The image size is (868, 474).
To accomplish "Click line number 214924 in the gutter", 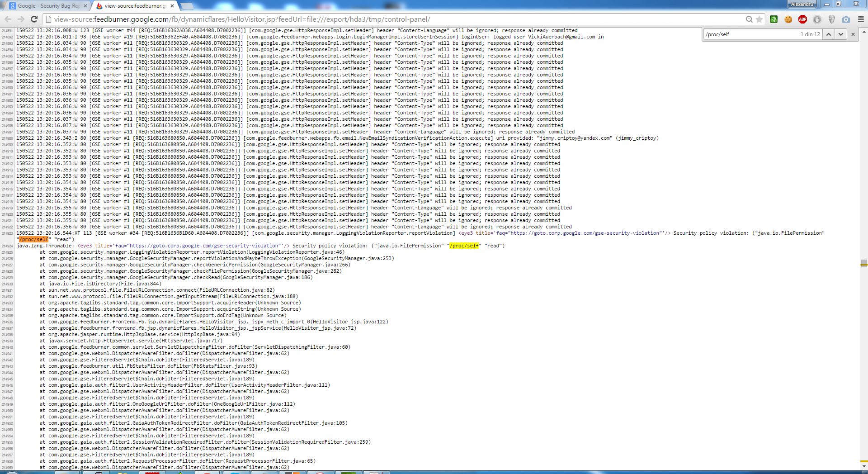I will (x=7, y=246).
